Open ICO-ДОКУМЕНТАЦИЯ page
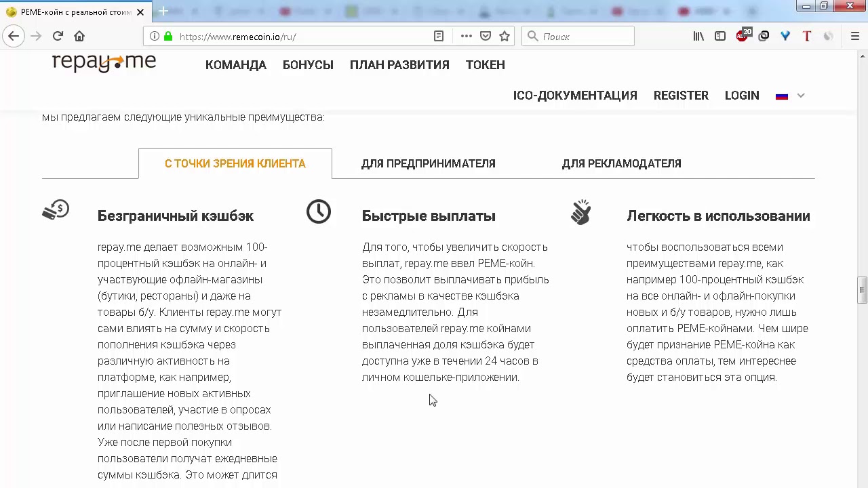This screenshot has height=488, width=868. tap(575, 96)
